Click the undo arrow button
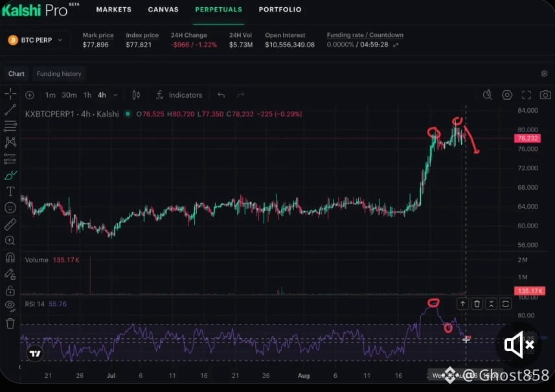This screenshot has height=392, width=555. click(221, 95)
